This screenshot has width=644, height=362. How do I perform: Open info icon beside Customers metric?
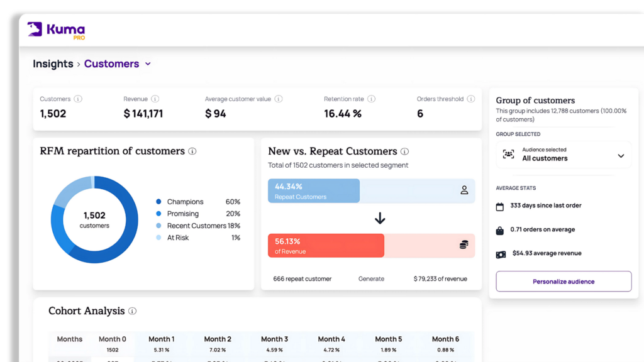(78, 99)
